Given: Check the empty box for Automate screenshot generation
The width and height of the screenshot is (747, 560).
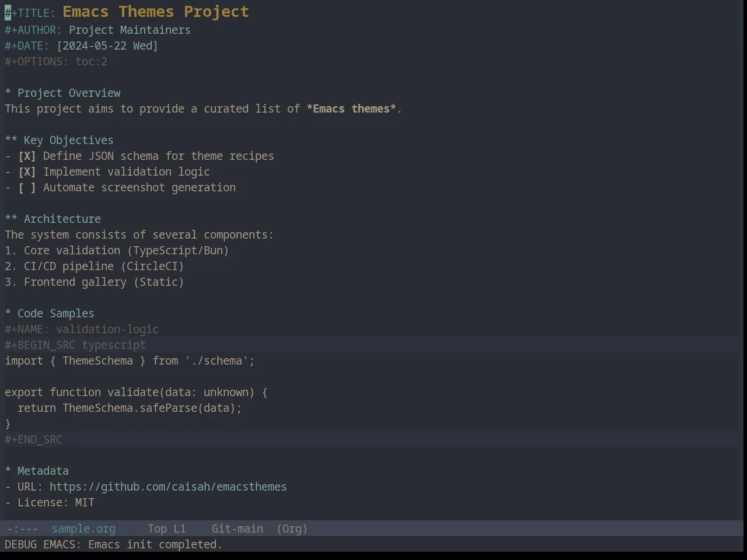Looking at the screenshot, I should pos(27,188).
